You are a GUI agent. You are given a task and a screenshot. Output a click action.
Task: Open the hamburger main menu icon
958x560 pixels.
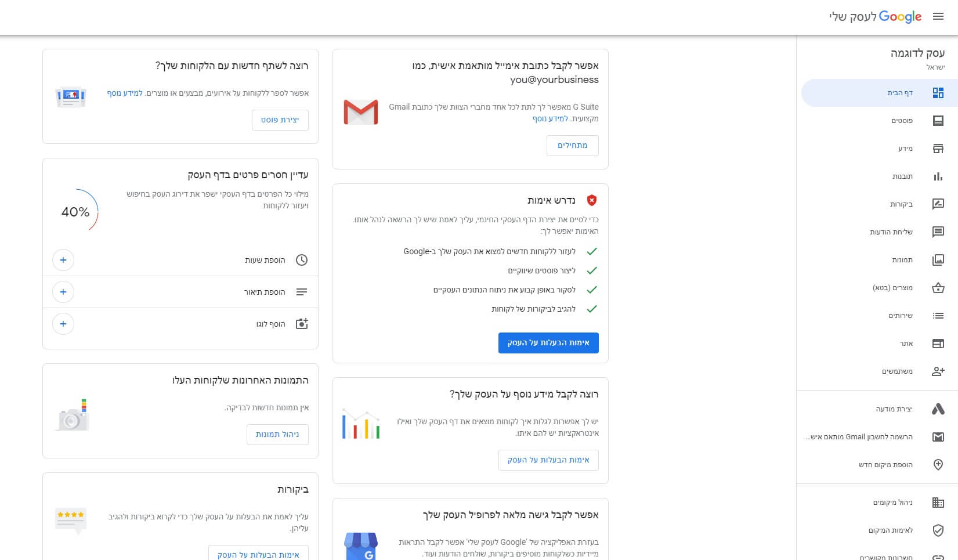[x=938, y=17]
